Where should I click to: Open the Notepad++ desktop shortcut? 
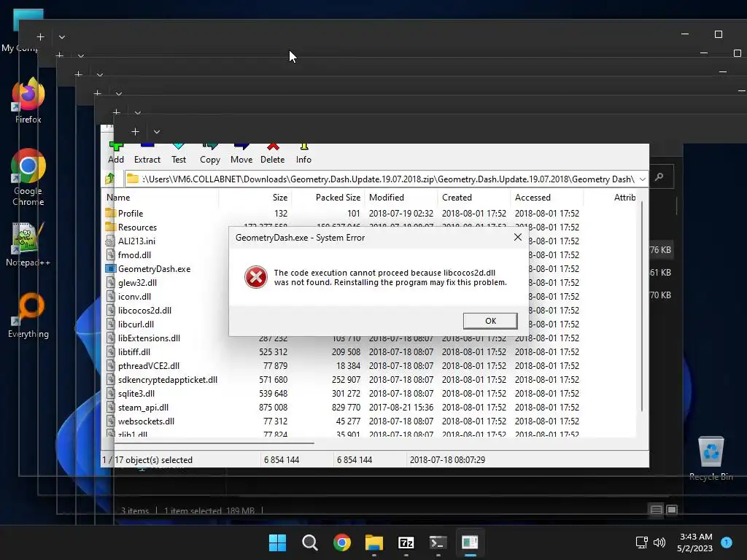(28, 244)
